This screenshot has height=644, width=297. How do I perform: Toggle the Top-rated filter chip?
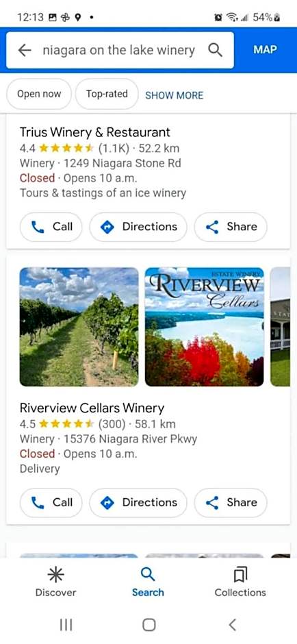pyautogui.click(x=107, y=94)
